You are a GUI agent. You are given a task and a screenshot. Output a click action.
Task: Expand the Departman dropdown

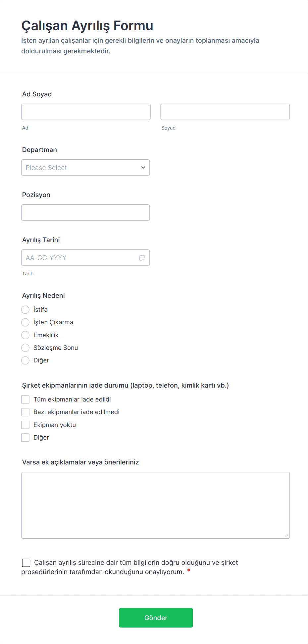(x=85, y=168)
